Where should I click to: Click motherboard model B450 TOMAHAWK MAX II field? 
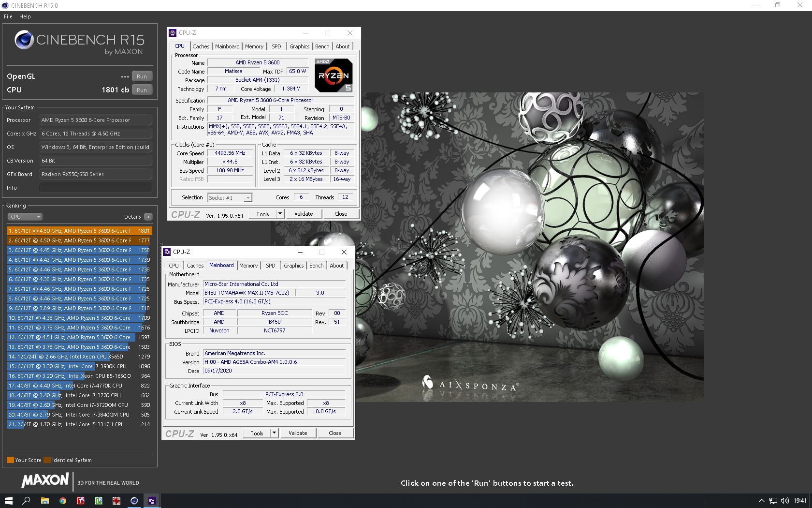[x=248, y=293]
